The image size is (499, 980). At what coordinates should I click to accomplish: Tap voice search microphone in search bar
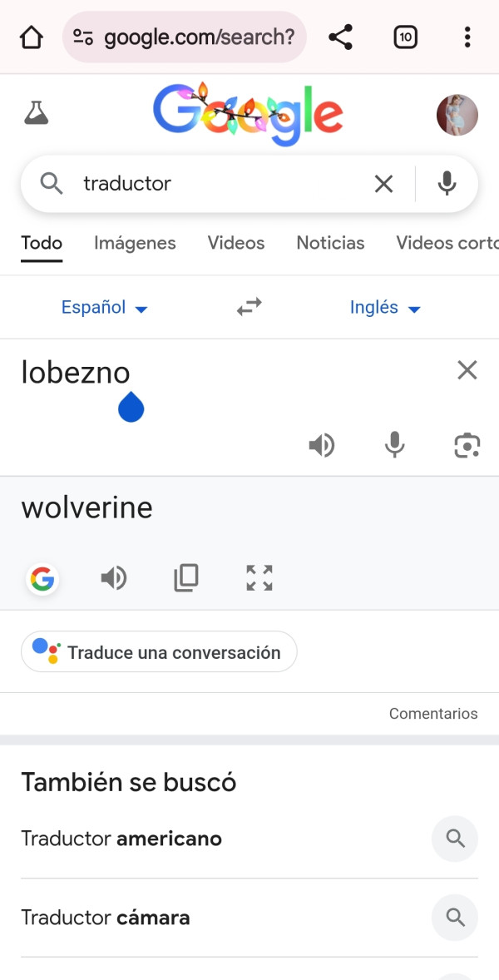click(447, 184)
